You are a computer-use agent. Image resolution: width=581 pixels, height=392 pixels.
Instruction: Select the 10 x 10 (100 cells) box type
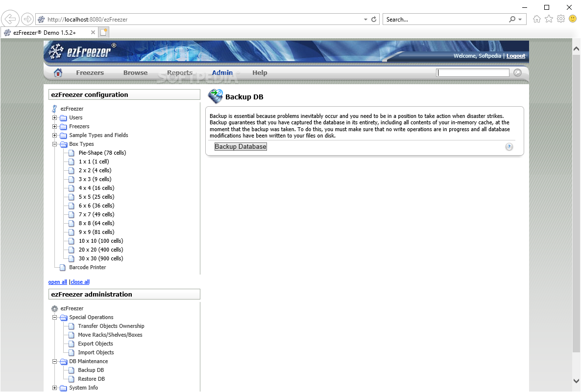(x=101, y=241)
